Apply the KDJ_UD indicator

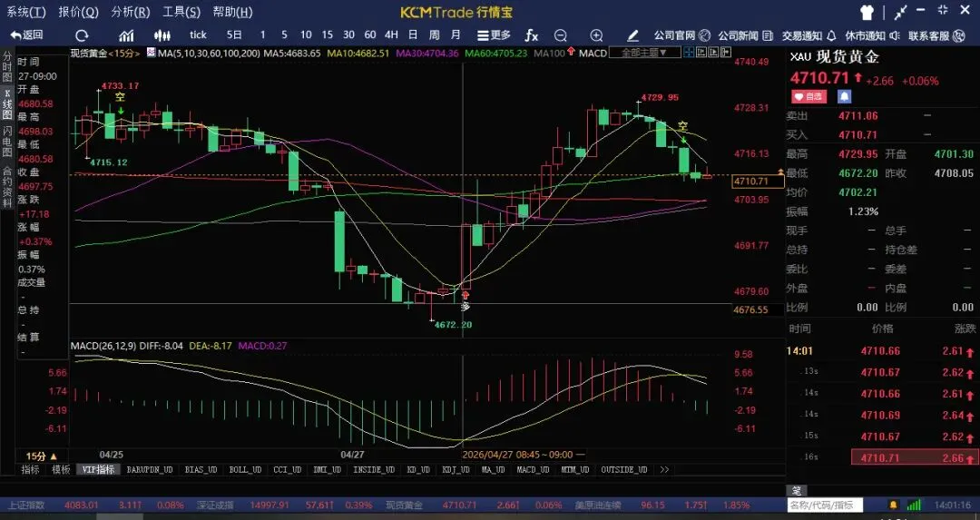click(x=456, y=469)
